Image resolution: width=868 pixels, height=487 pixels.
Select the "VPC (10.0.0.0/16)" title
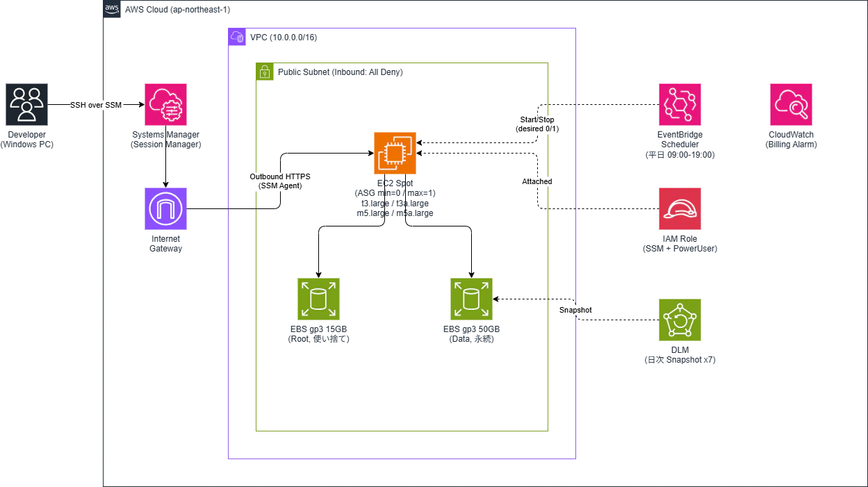point(284,37)
